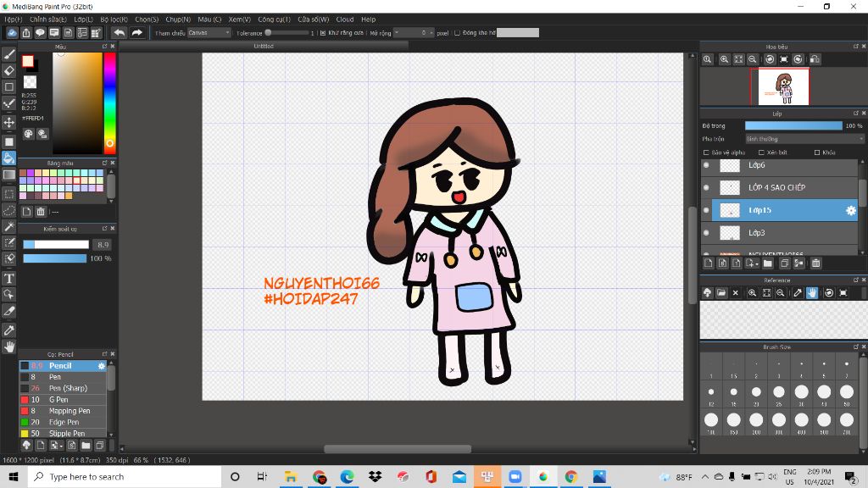Select the Hand tool in left toolbar
The image size is (868, 488).
[x=8, y=347]
